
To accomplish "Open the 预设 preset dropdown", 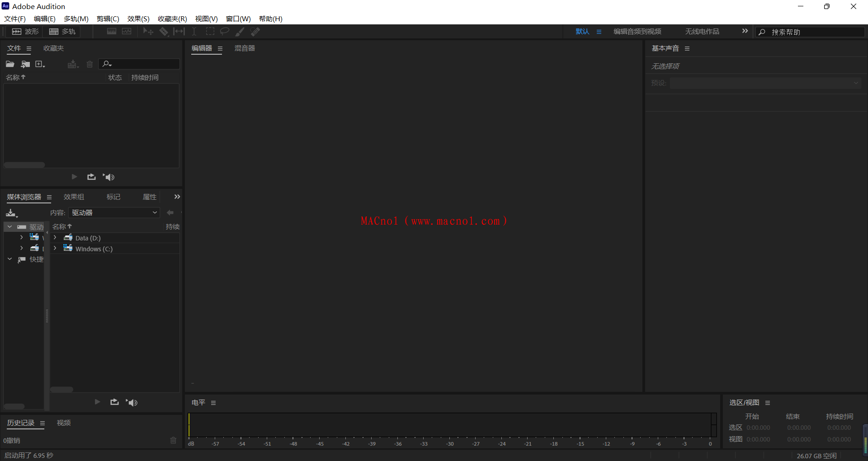I will point(766,83).
